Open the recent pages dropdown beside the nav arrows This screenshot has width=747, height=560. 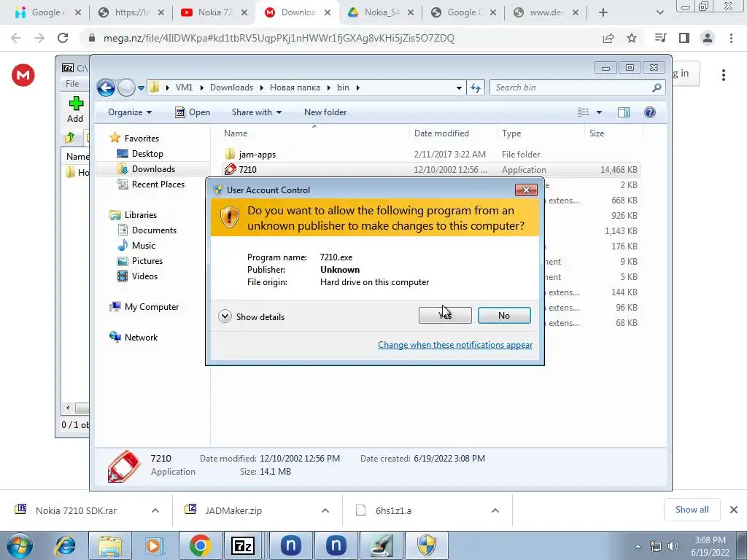[141, 88]
